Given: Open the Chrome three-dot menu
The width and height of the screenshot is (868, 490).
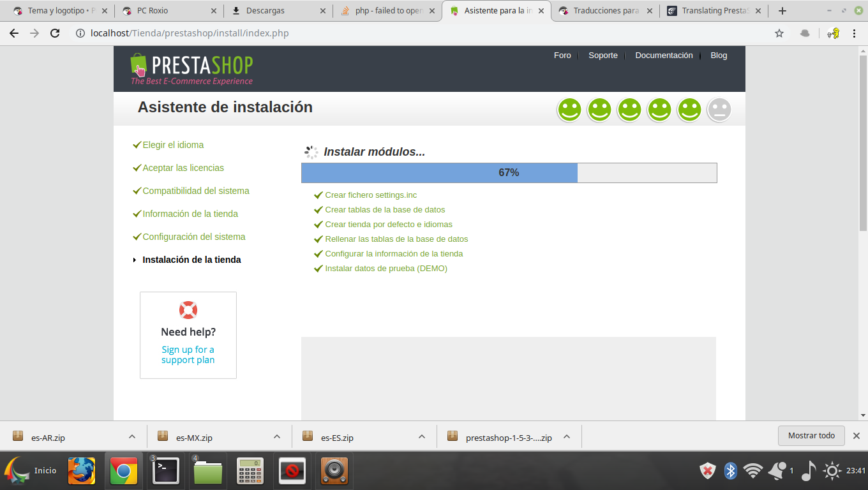Looking at the screenshot, I should (854, 33).
